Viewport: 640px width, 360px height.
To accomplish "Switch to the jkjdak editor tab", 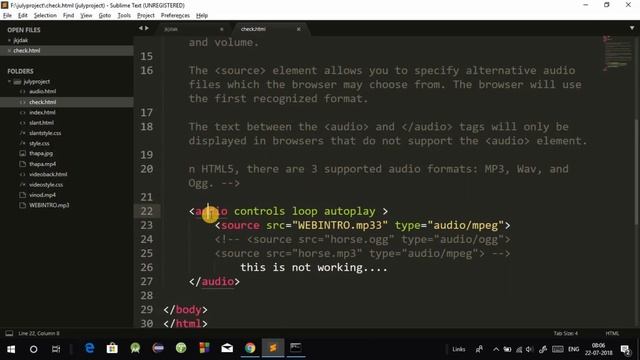I will 192,29.
